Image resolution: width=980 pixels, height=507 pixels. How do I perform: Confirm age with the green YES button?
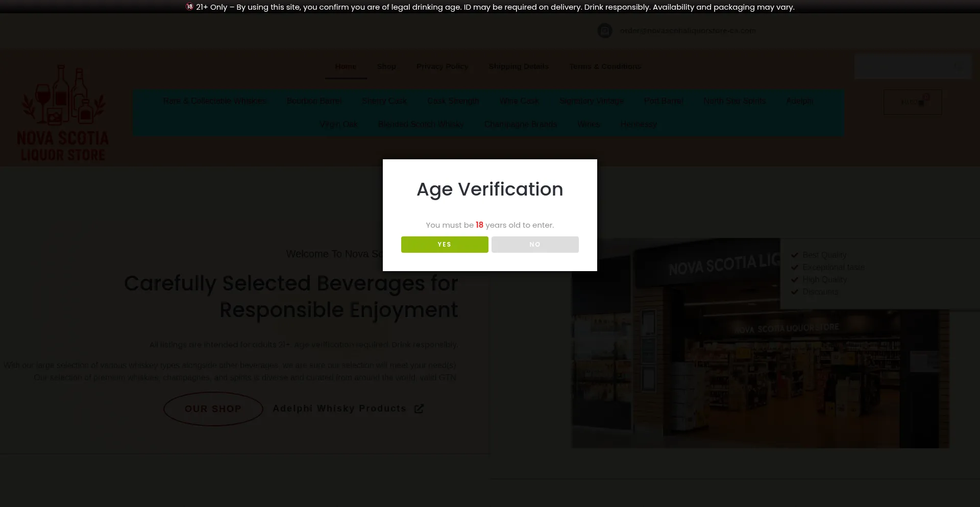tap(445, 245)
